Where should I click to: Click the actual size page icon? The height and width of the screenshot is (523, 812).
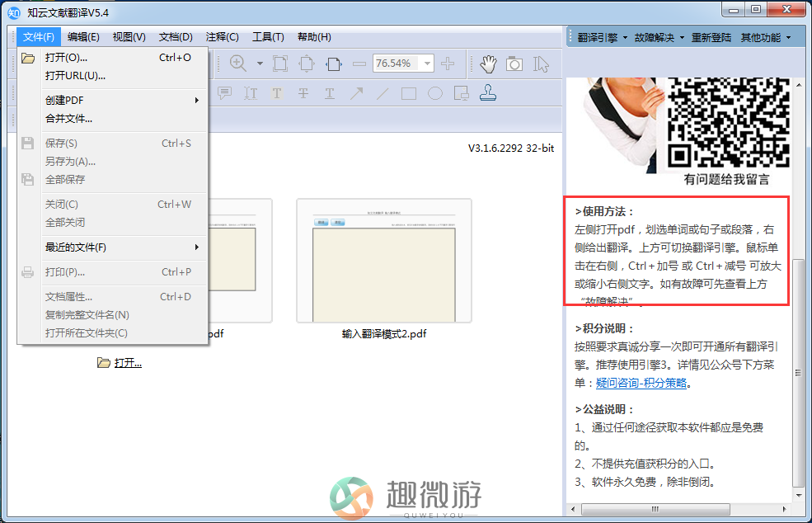[280, 64]
